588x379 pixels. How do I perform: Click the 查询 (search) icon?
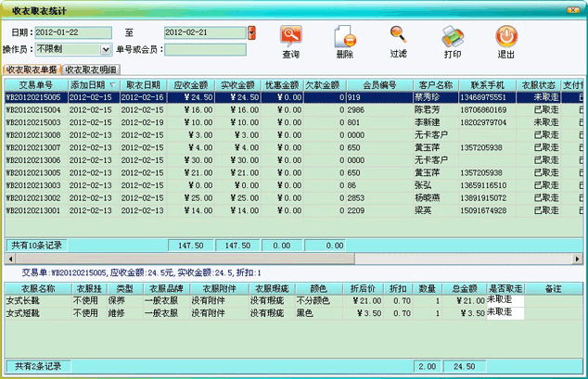click(x=290, y=37)
